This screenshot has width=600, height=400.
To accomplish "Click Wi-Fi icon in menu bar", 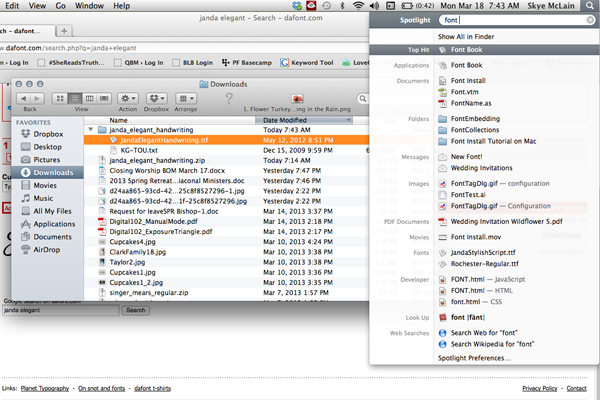I will [358, 6].
